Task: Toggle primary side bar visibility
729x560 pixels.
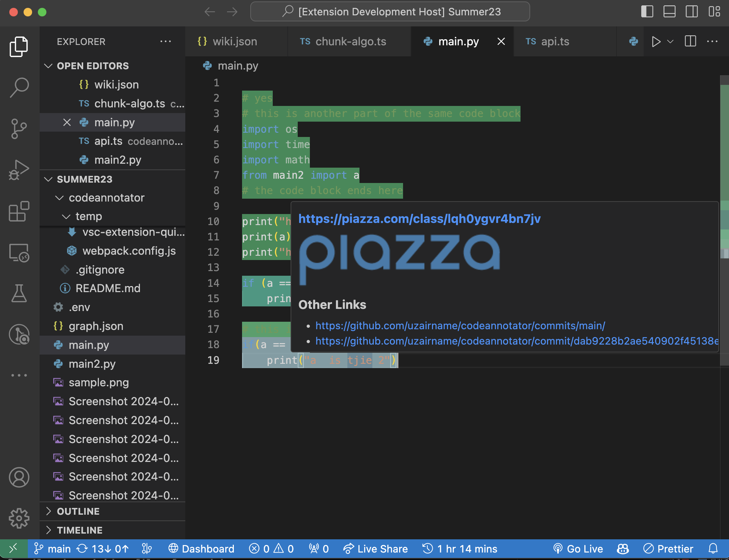Action: click(x=647, y=12)
